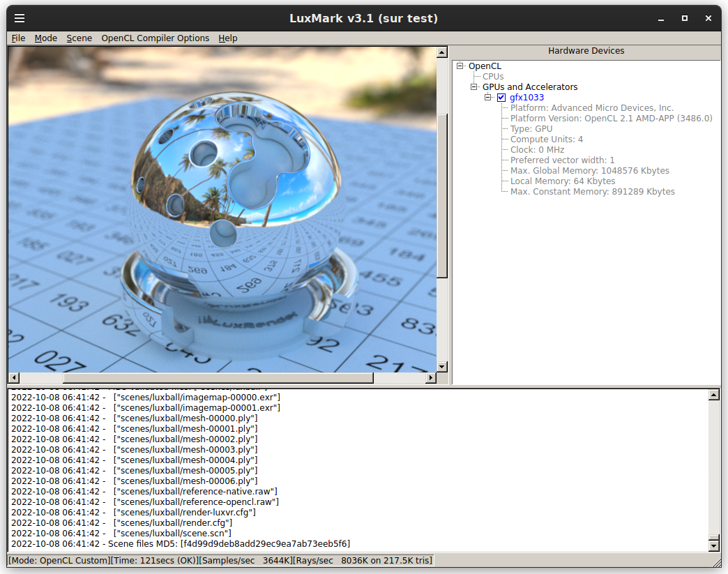Click the down arrow of the render view scrollbar
This screenshot has width=728, height=574.
point(441,365)
